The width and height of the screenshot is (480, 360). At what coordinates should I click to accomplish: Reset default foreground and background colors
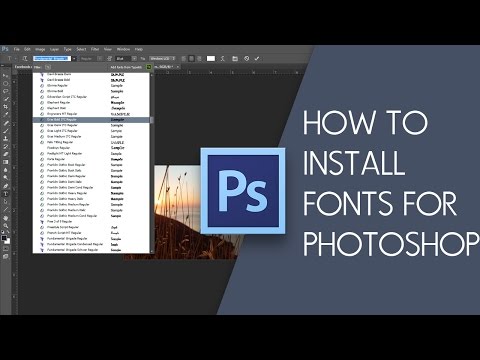click(x=3, y=232)
